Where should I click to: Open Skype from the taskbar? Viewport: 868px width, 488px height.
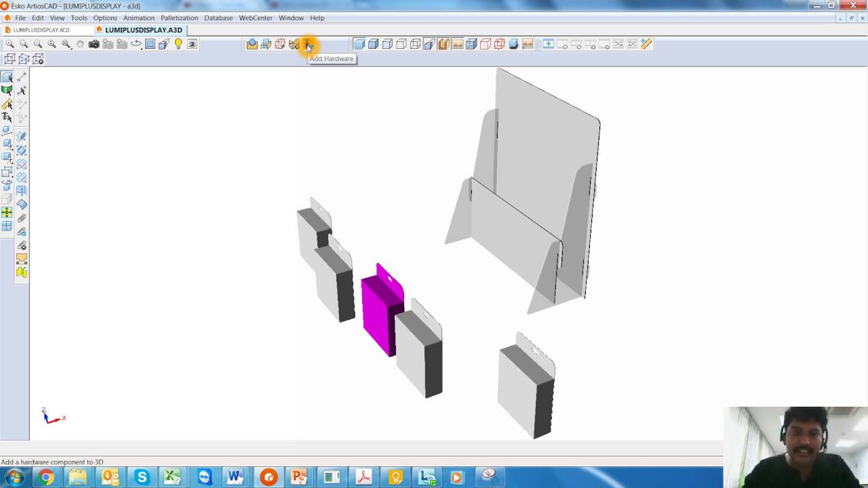142,477
